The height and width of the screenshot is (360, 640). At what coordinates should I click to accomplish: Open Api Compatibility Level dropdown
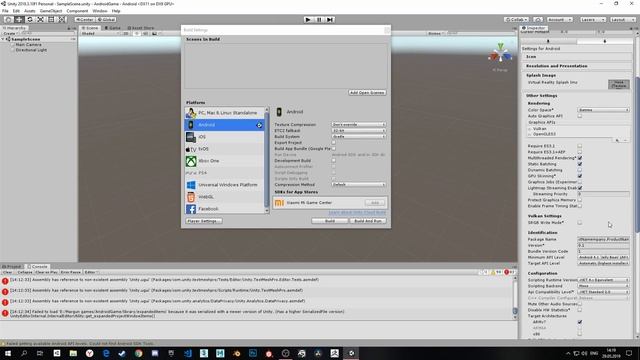click(x=603, y=292)
